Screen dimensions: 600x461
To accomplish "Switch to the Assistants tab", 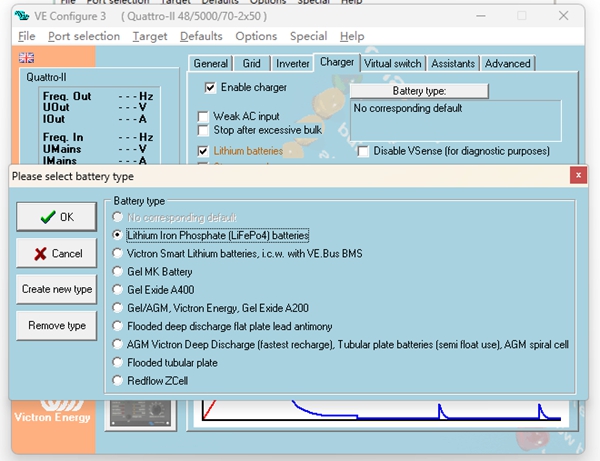I will click(x=453, y=64).
